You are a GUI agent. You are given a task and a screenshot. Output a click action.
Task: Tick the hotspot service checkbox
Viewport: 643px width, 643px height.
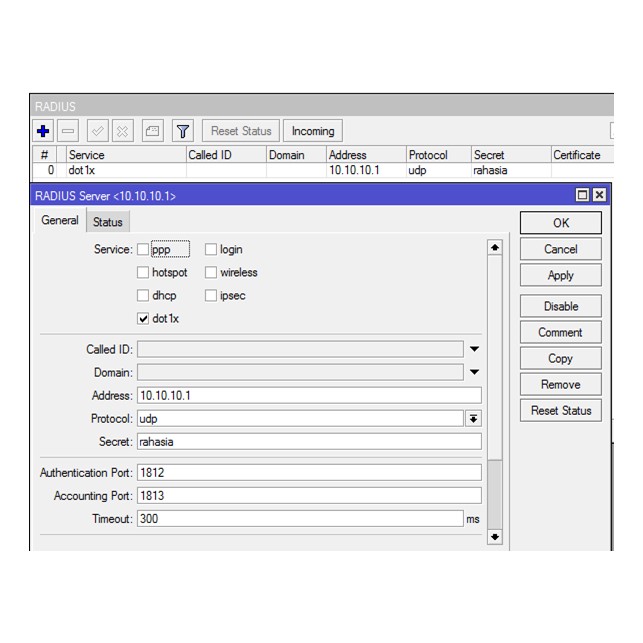coord(143,273)
